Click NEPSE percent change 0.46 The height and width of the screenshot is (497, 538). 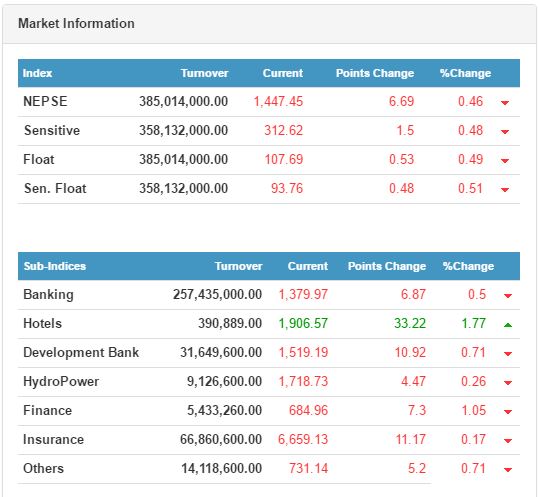[470, 102]
